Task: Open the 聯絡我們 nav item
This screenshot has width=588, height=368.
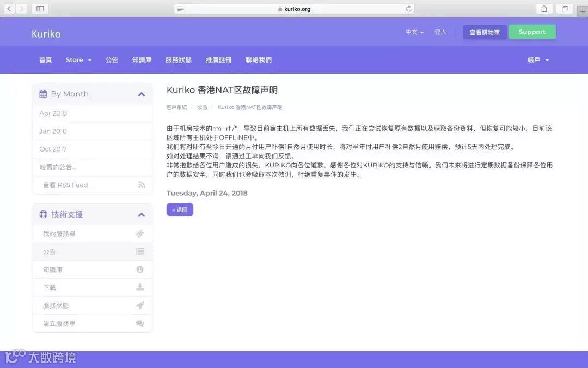Action: point(259,60)
